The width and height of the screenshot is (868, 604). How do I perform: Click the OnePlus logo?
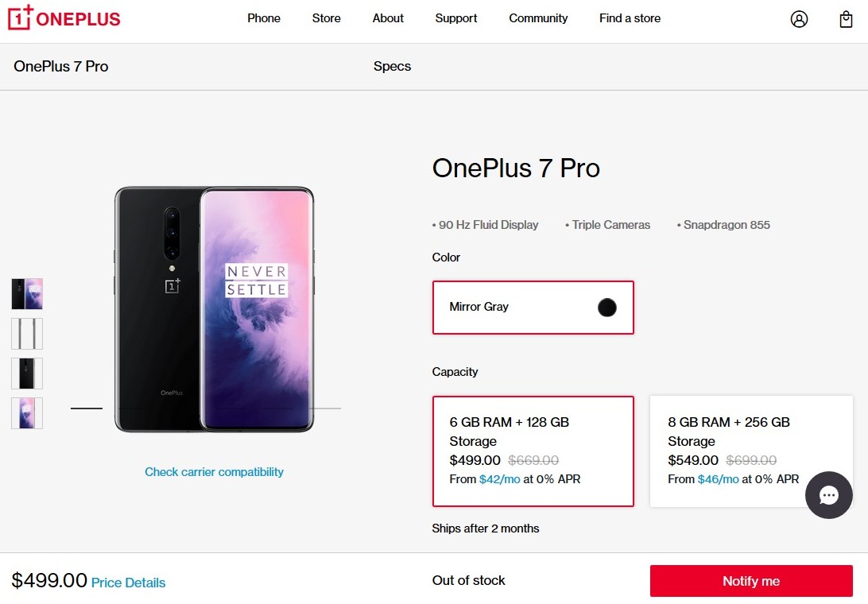point(64,18)
